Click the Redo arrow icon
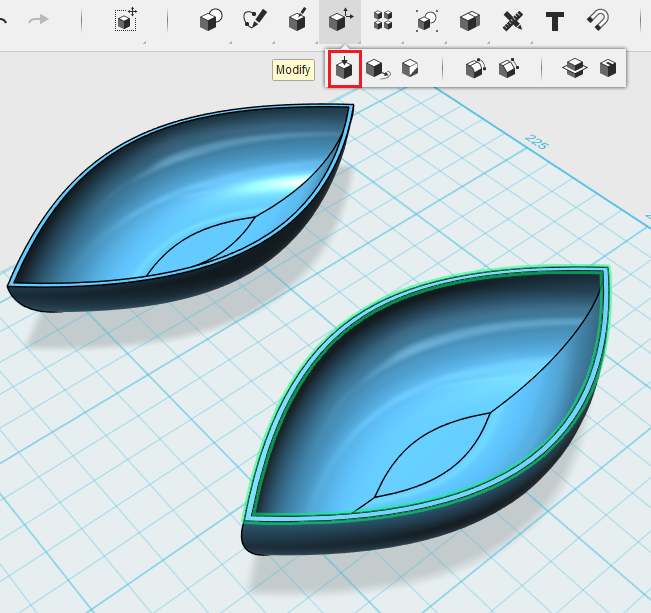The width and height of the screenshot is (651, 613). point(39,20)
